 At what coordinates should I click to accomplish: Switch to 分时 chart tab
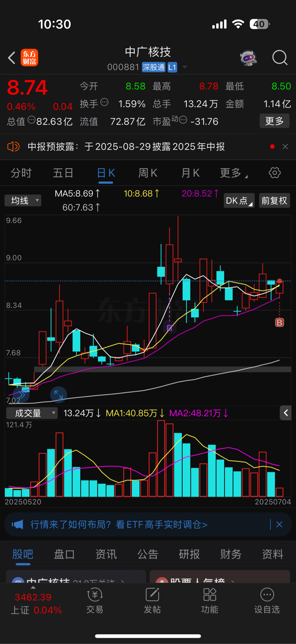21,173
